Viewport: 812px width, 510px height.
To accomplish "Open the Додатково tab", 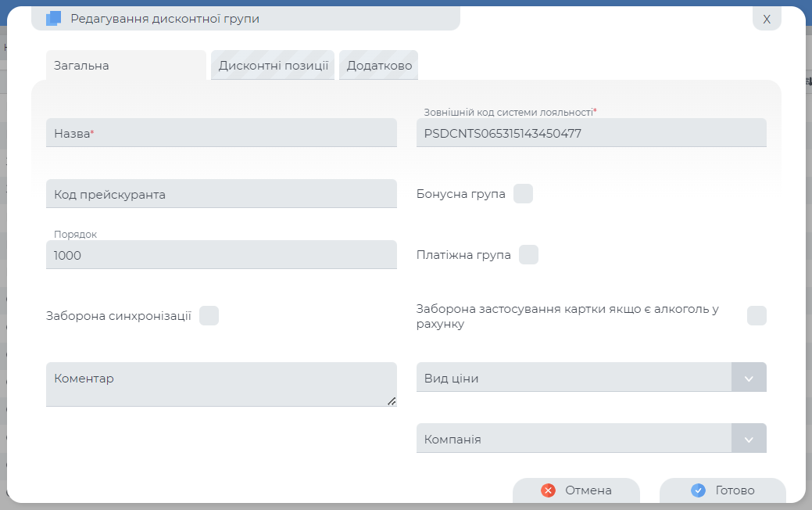I will click(x=379, y=66).
